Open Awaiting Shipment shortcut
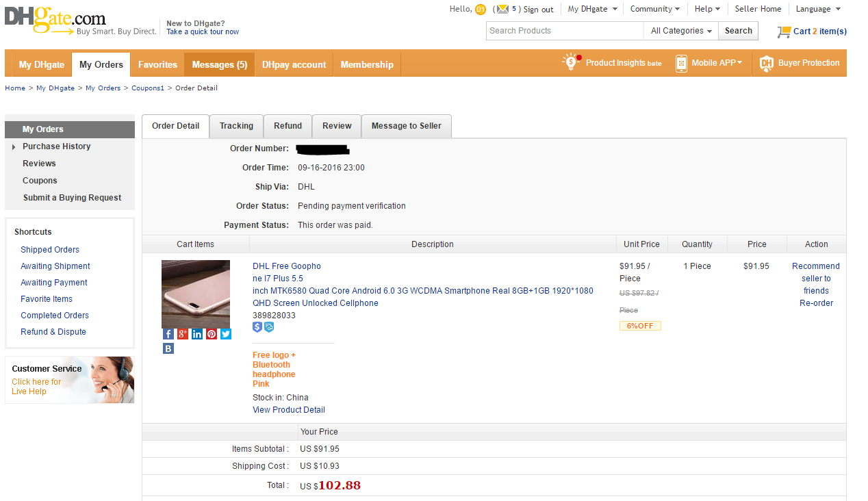Screen dimensions: 868x501 pos(55,266)
